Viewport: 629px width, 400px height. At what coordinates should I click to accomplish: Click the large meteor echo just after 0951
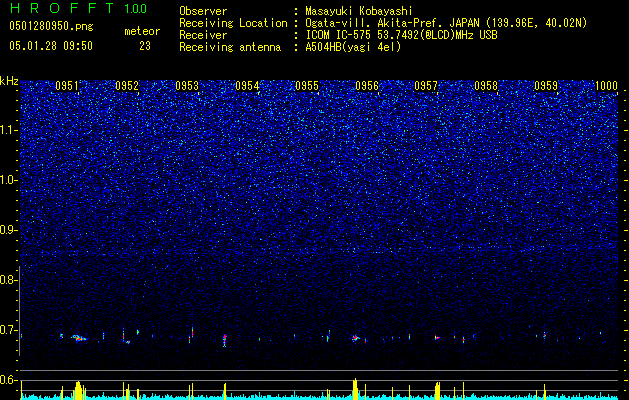pyautogui.click(x=79, y=338)
